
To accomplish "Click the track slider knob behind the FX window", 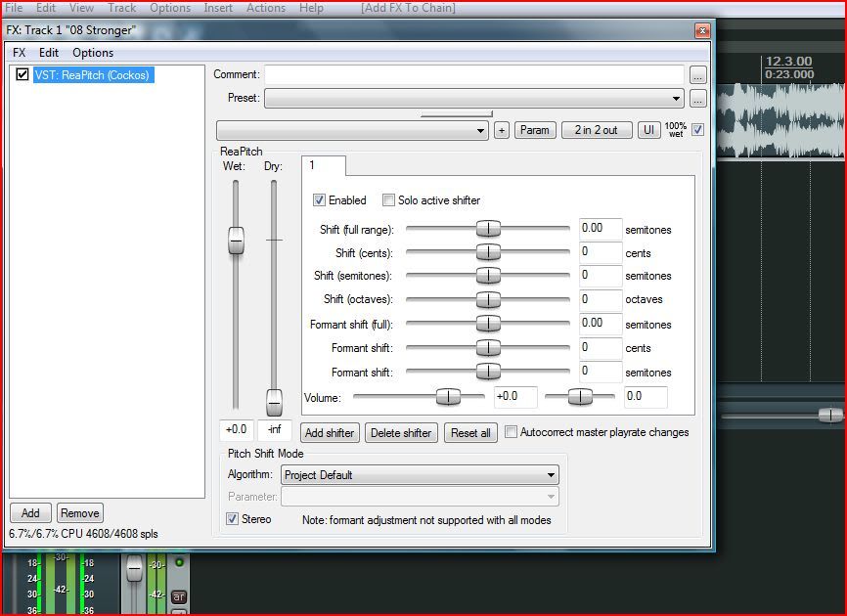I will coord(830,416).
